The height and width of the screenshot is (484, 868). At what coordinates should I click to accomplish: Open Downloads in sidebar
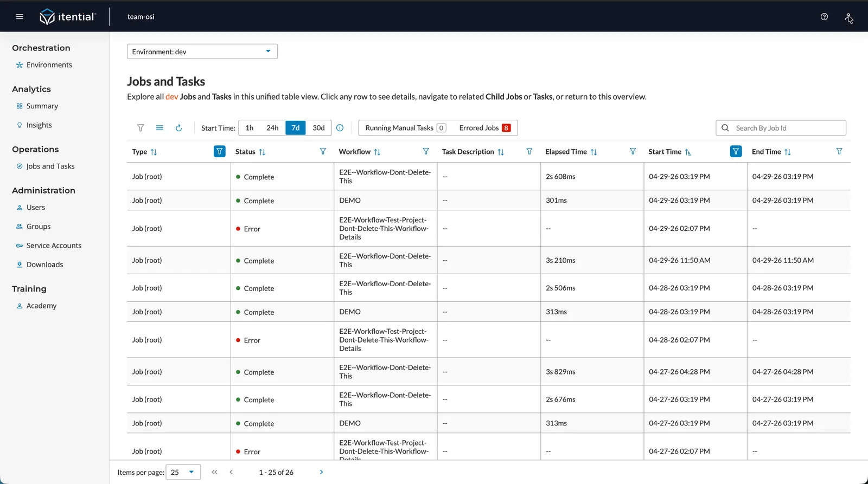pos(44,264)
